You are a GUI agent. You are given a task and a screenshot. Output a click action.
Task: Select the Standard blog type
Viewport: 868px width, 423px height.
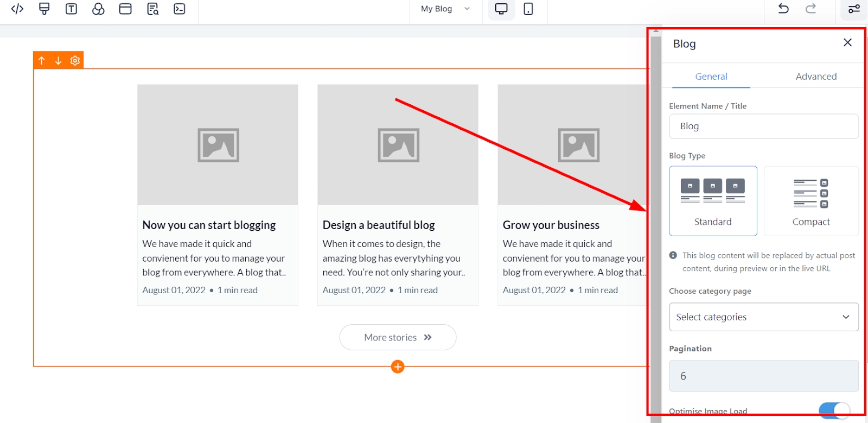713,201
